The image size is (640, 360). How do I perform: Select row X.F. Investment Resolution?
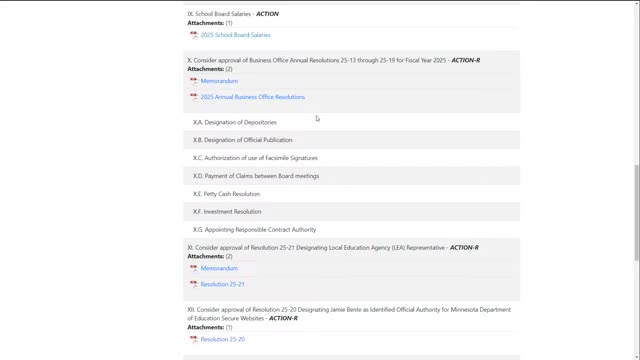351,211
